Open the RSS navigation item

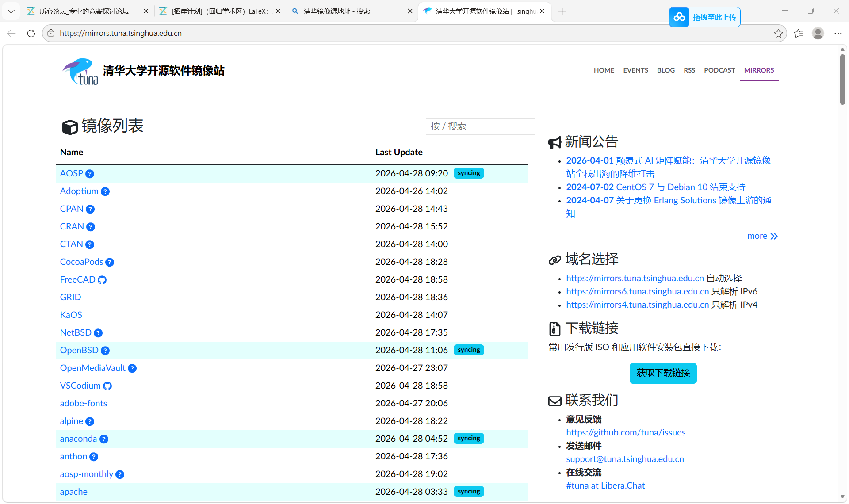(689, 70)
